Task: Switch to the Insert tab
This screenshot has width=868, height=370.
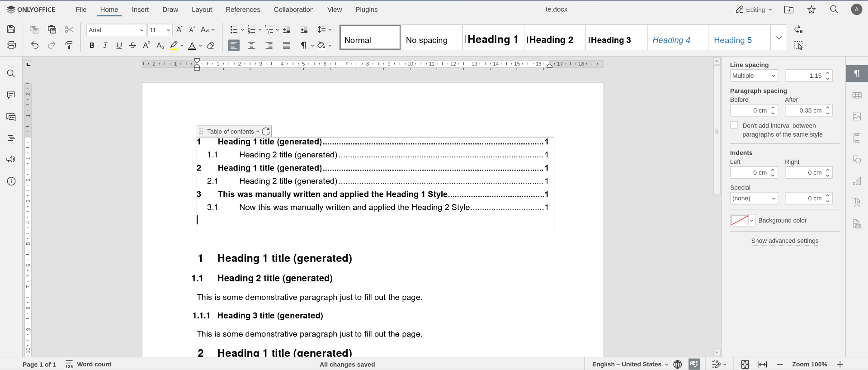Action: point(140,9)
